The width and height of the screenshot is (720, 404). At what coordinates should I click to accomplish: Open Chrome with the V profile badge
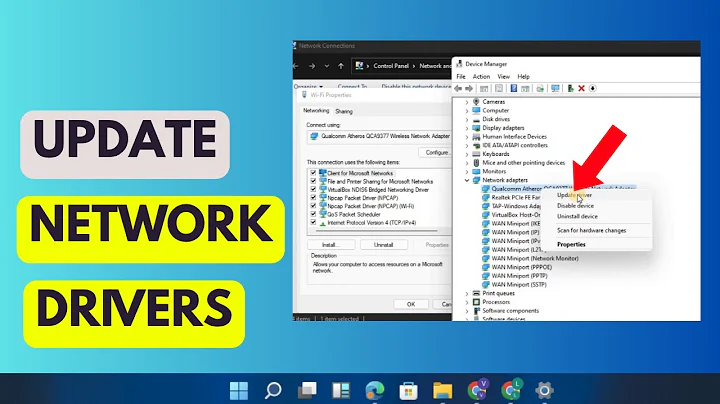(x=477, y=390)
